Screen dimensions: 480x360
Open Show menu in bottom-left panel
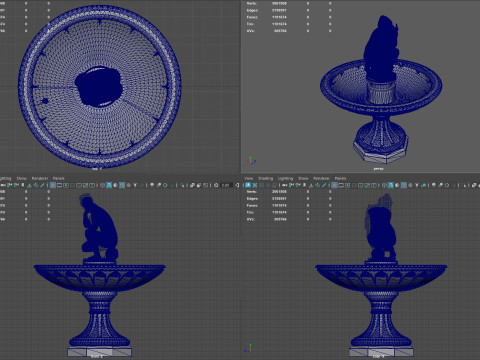coord(22,178)
